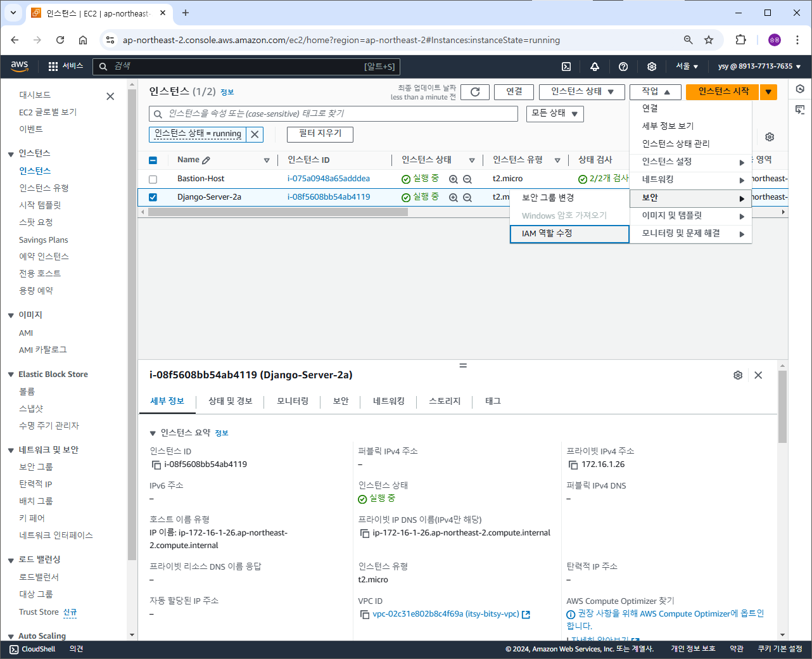Collapse the Actions dropdown button
The image size is (812, 659).
[x=656, y=92]
